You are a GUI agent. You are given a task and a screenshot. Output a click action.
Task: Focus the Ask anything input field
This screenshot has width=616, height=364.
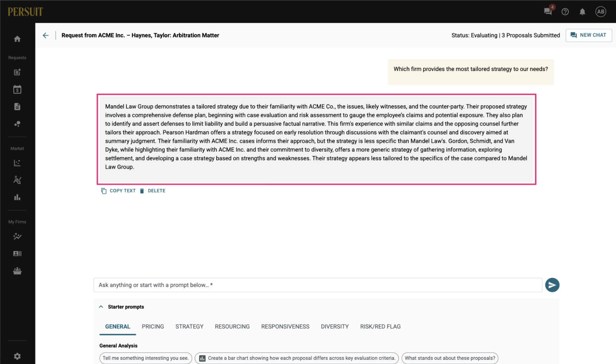318,285
